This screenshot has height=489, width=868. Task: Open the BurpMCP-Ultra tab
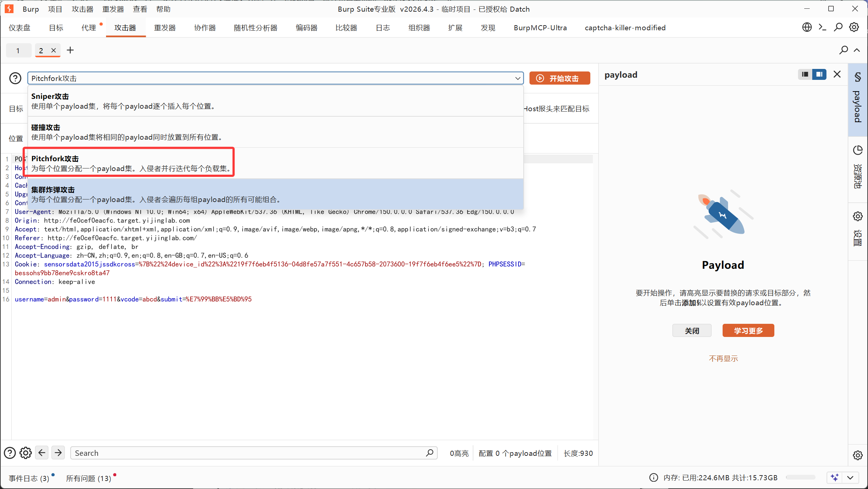[x=540, y=28]
